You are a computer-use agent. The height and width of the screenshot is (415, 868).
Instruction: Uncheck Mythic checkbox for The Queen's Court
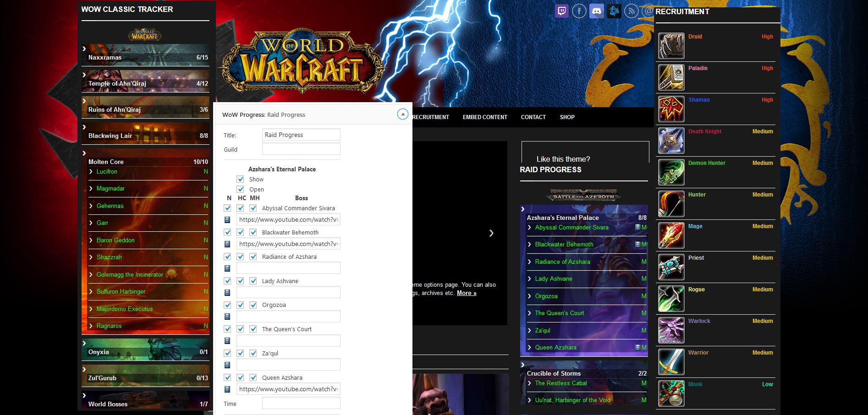point(253,329)
